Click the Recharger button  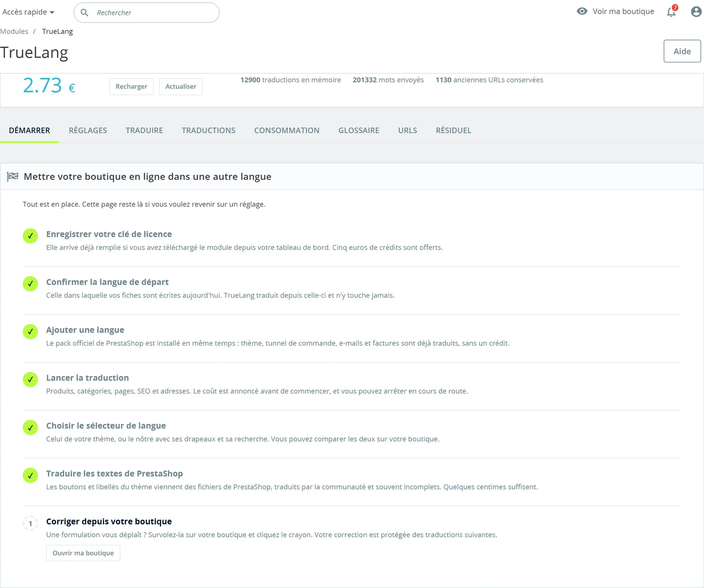132,87
